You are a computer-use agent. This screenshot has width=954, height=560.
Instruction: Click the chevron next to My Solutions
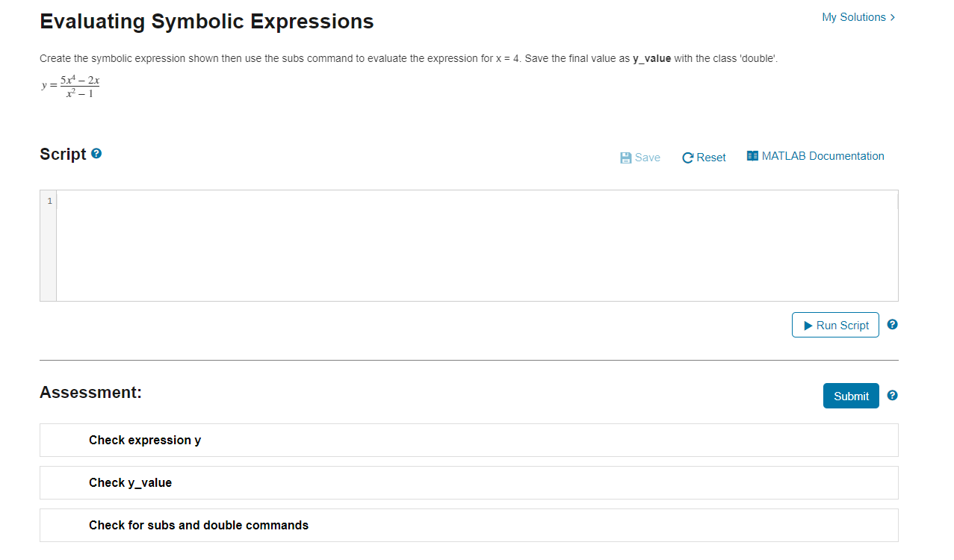(x=893, y=17)
